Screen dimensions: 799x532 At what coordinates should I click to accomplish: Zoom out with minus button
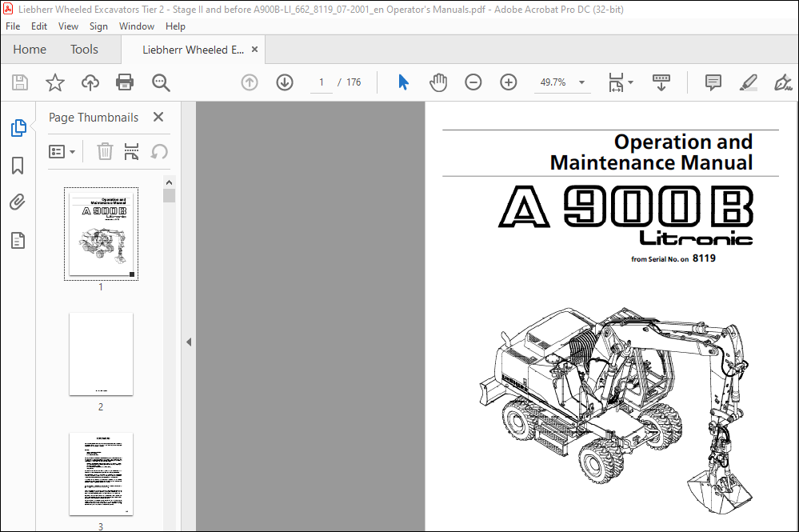pyautogui.click(x=473, y=82)
